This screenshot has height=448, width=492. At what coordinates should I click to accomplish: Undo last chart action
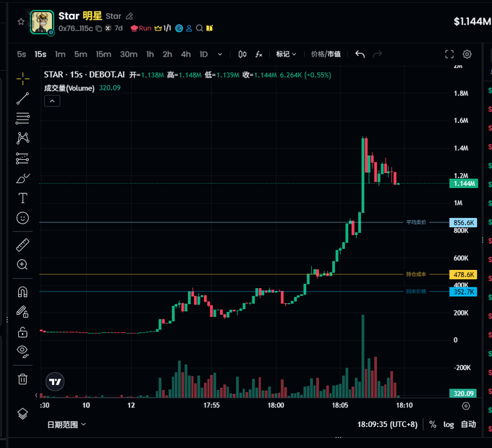pos(360,54)
